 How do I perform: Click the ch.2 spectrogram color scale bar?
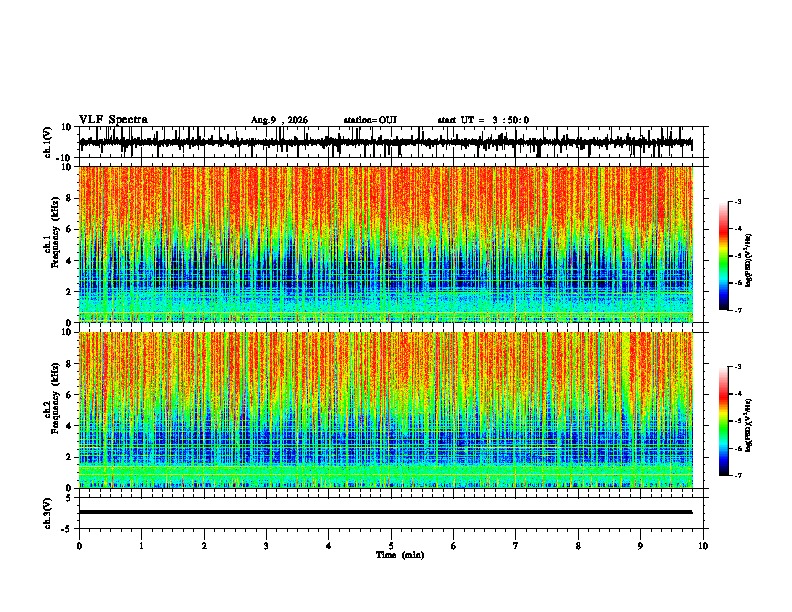[x=723, y=421]
